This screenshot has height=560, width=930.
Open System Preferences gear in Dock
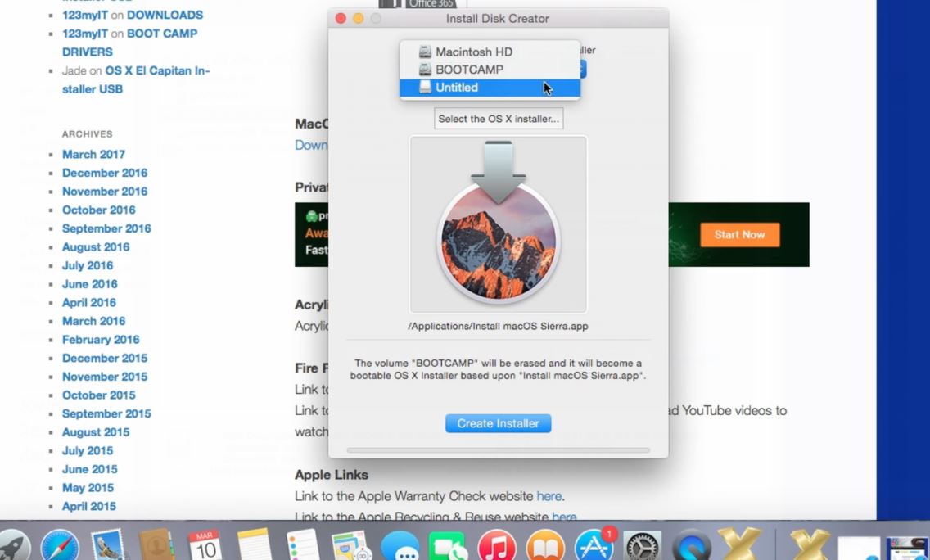(643, 546)
